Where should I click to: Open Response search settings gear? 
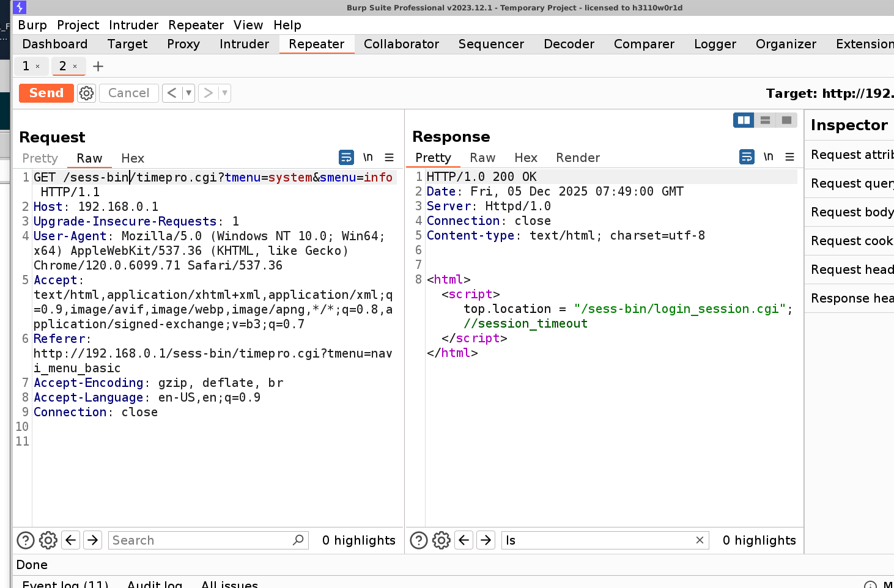pos(441,540)
